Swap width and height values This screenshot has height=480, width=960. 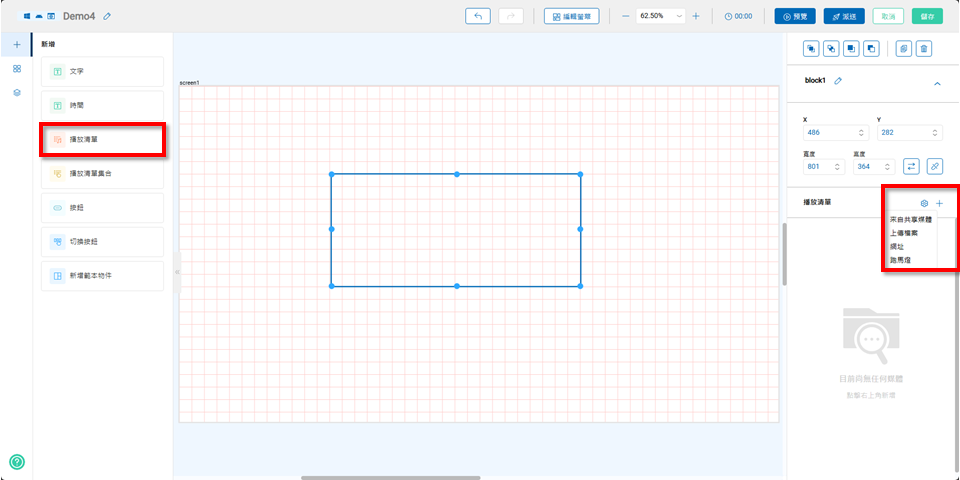(911, 166)
